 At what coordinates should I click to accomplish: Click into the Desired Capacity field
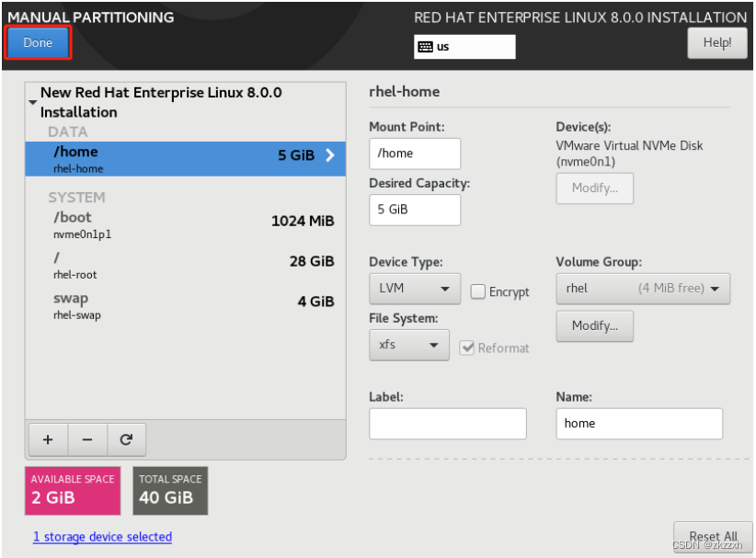[415, 210]
